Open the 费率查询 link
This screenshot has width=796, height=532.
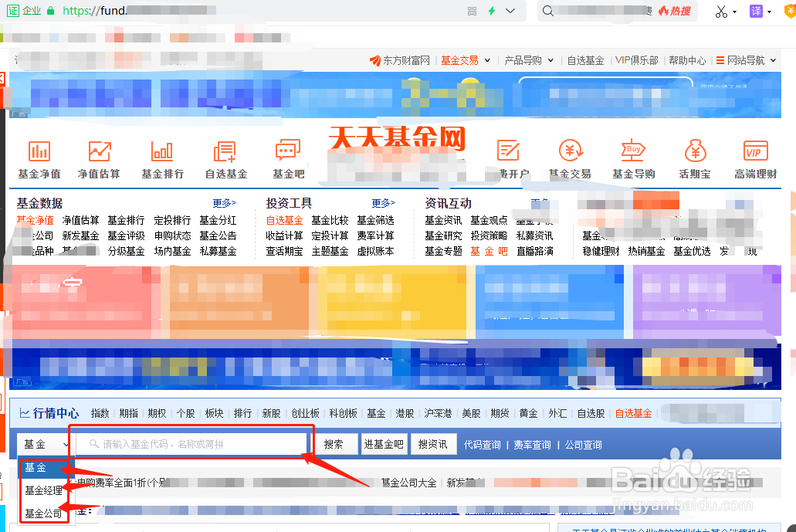pos(532,445)
